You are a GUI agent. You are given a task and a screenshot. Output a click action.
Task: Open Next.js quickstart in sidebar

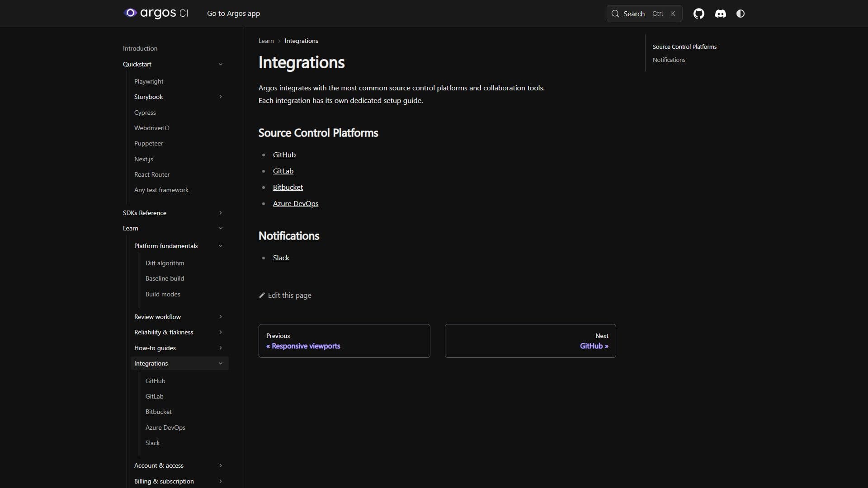[143, 159]
